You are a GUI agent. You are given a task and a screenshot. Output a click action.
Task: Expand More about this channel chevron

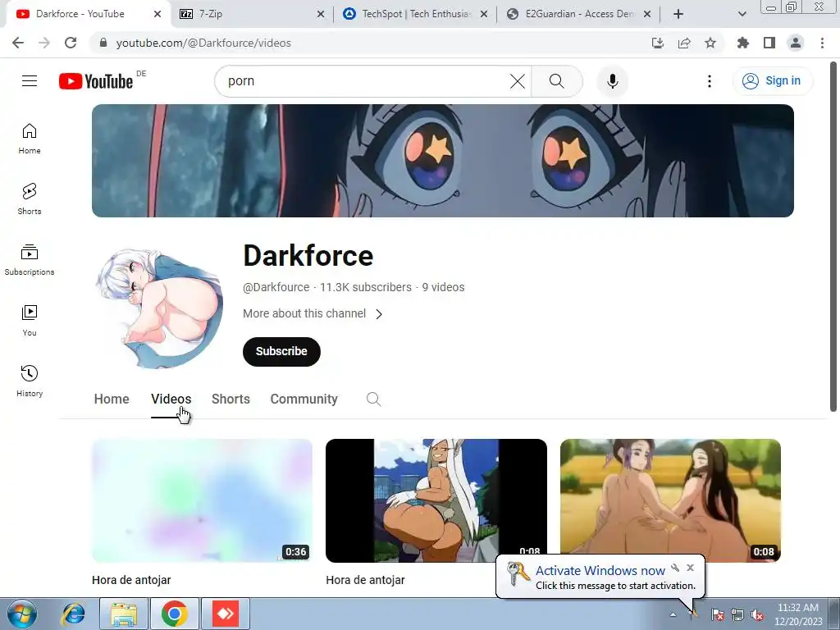pos(379,314)
